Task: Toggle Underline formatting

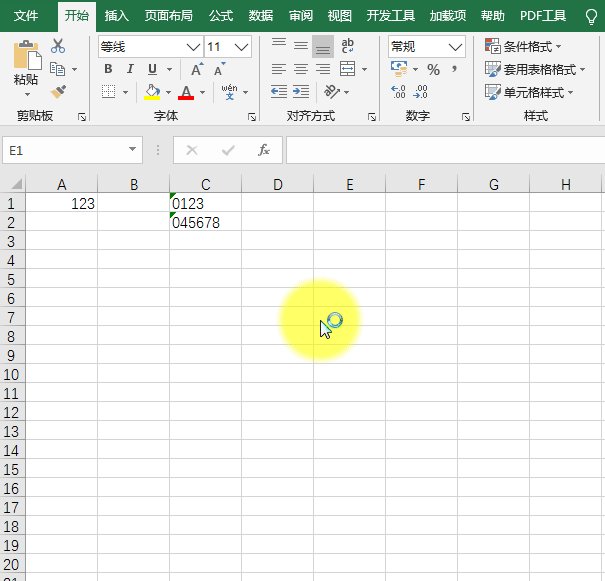Action: pyautogui.click(x=152, y=69)
